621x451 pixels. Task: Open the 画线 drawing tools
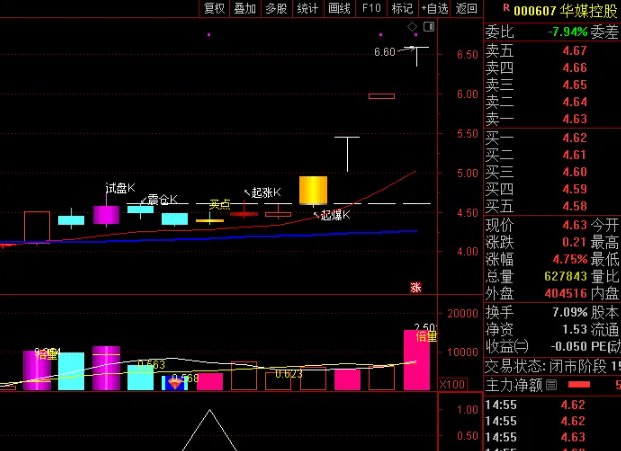point(339,8)
